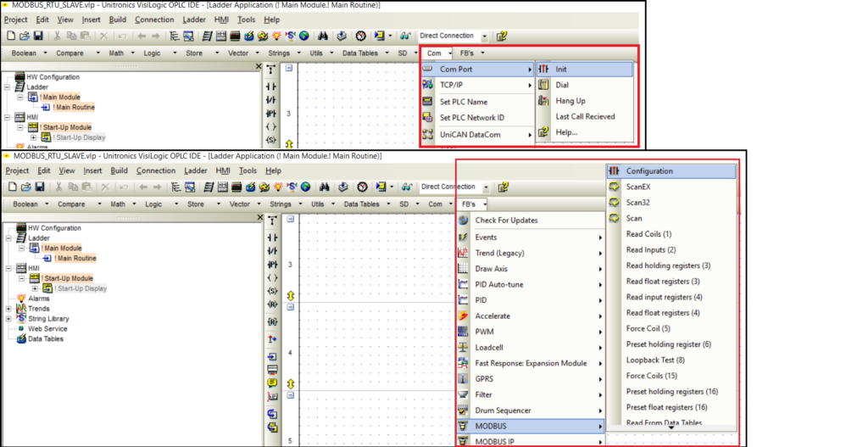Screen dimensions: 868x447
Task: Expand Trends node in project tree
Action: click(8, 309)
